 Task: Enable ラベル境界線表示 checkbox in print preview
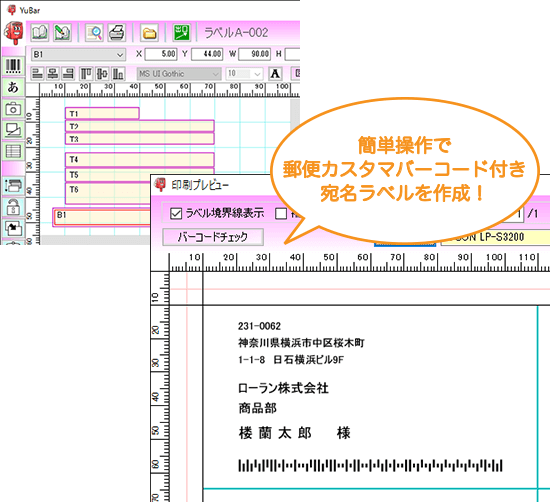coord(176,213)
